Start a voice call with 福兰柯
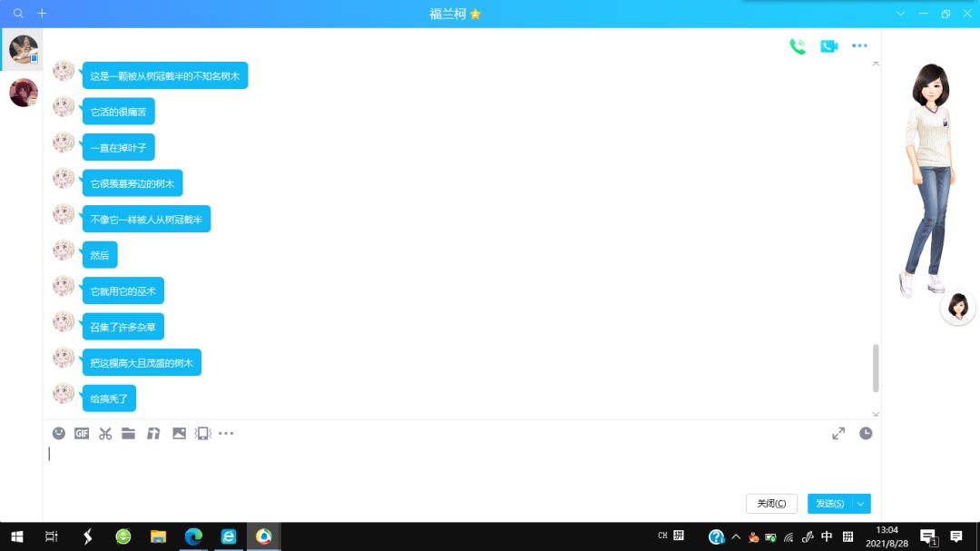The image size is (980, 551). 798,46
